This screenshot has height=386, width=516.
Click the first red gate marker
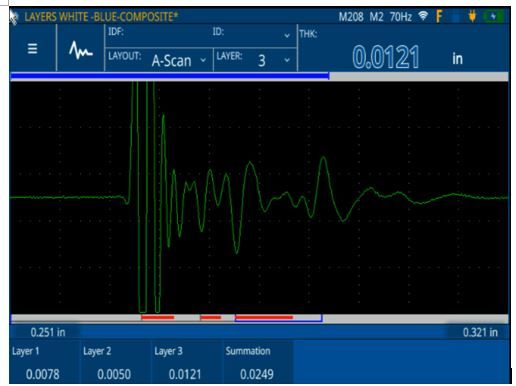coord(157,317)
